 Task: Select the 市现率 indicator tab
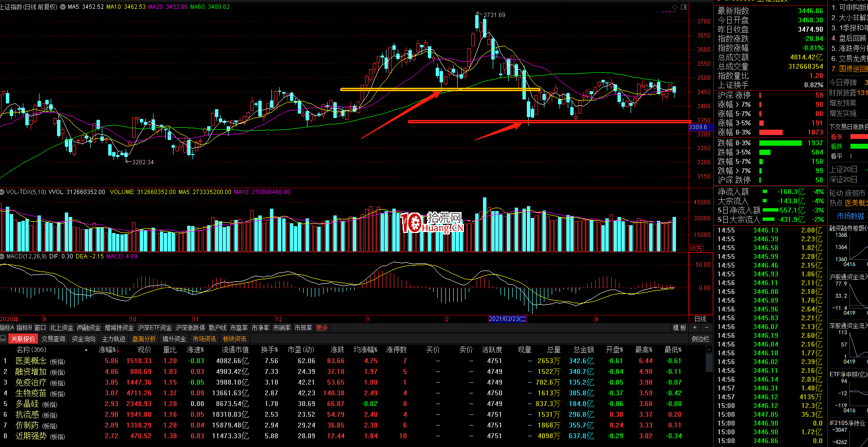coord(303,328)
